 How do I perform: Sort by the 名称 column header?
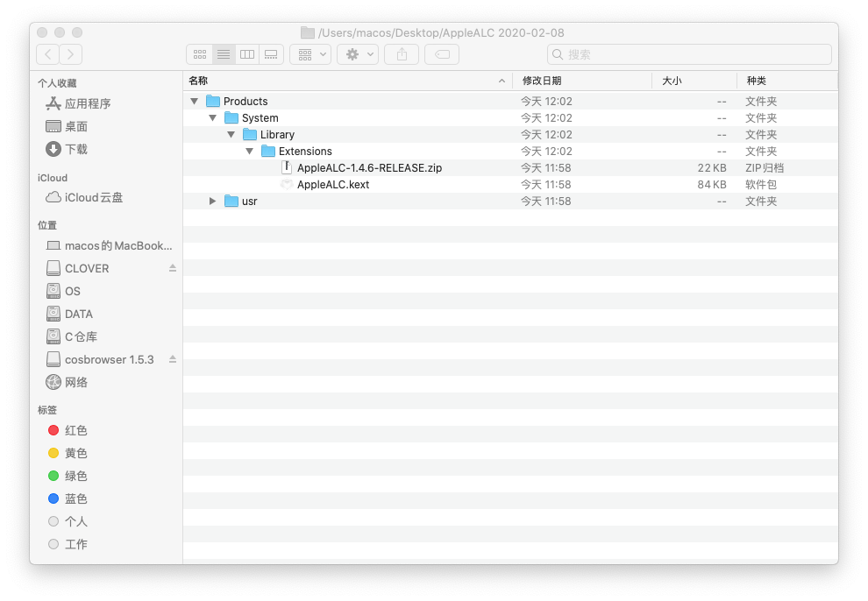[x=348, y=81]
